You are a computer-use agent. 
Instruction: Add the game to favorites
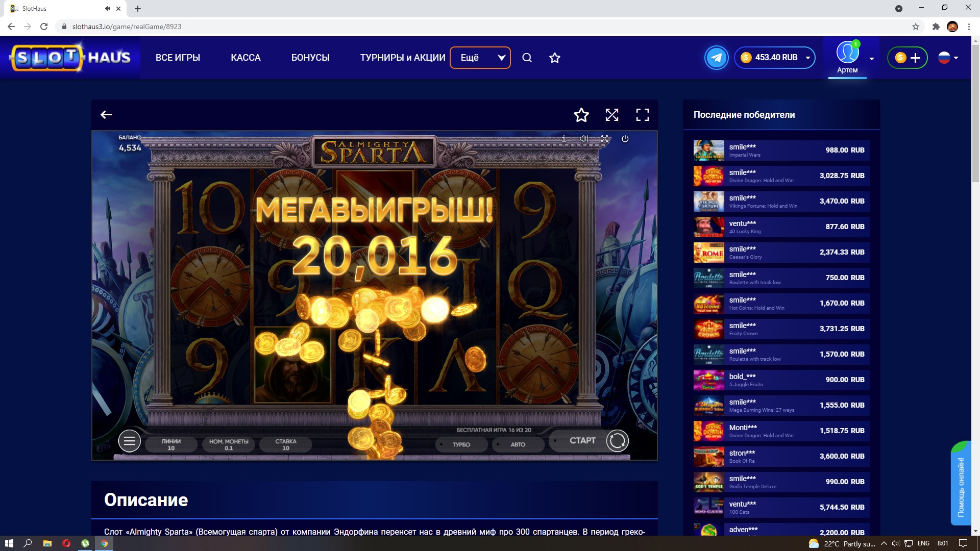coord(581,115)
